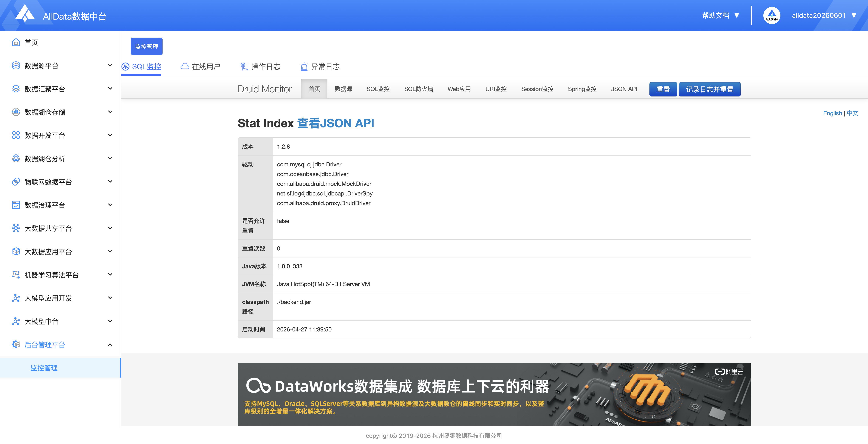This screenshot has width=868, height=444.
Task: Click the 监控管理 tag button
Action: (x=147, y=46)
